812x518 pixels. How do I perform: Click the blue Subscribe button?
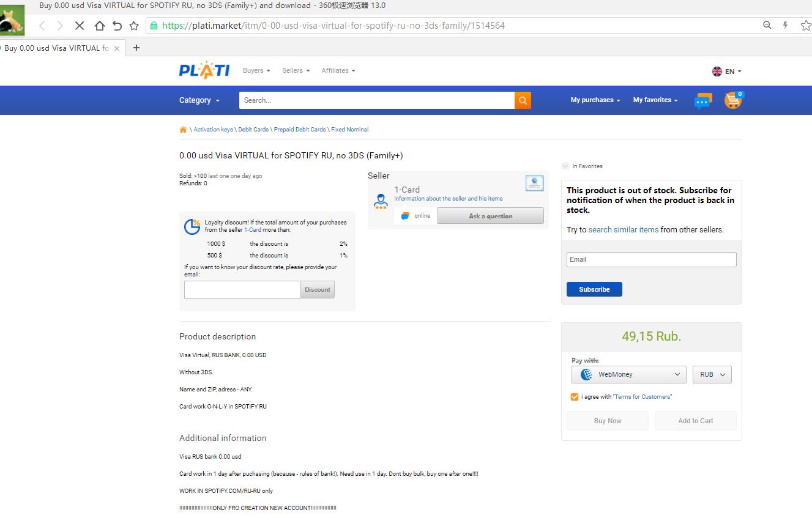coord(594,289)
